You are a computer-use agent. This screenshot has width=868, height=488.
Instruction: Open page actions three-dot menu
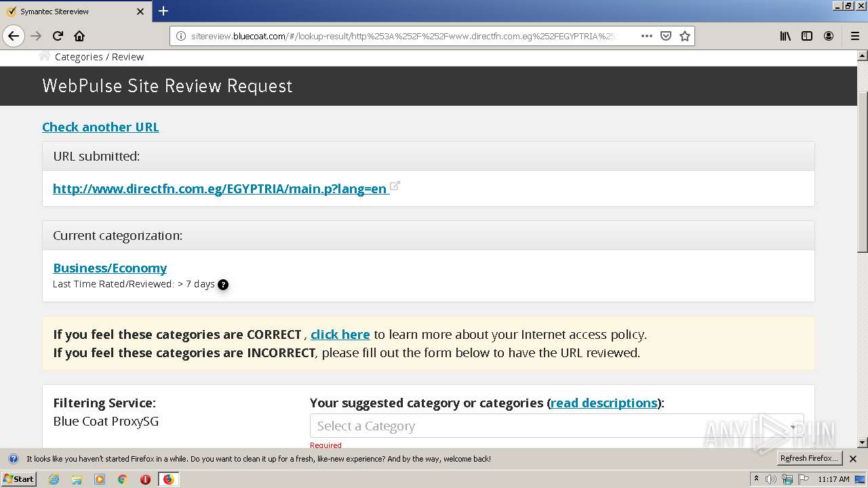647,36
